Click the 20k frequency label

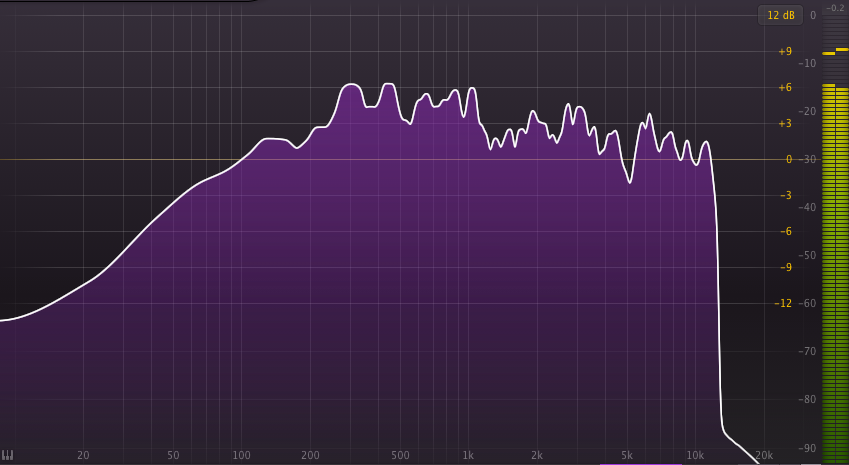click(x=764, y=455)
